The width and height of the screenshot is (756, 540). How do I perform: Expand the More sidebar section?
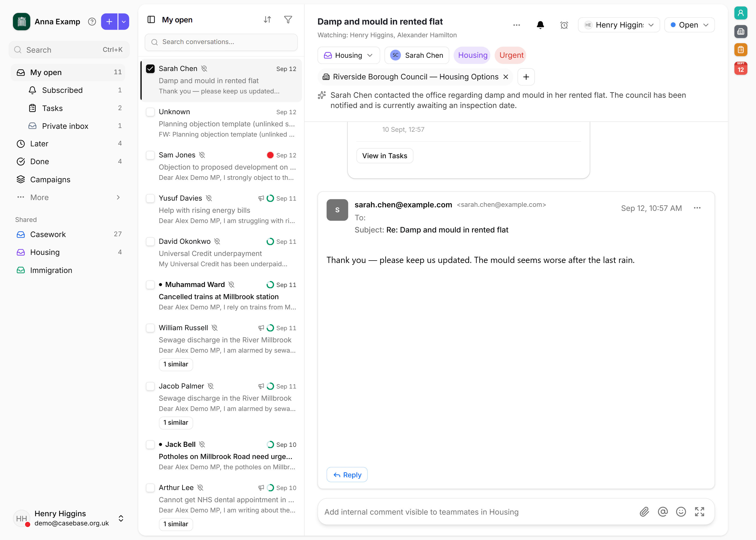tap(69, 198)
